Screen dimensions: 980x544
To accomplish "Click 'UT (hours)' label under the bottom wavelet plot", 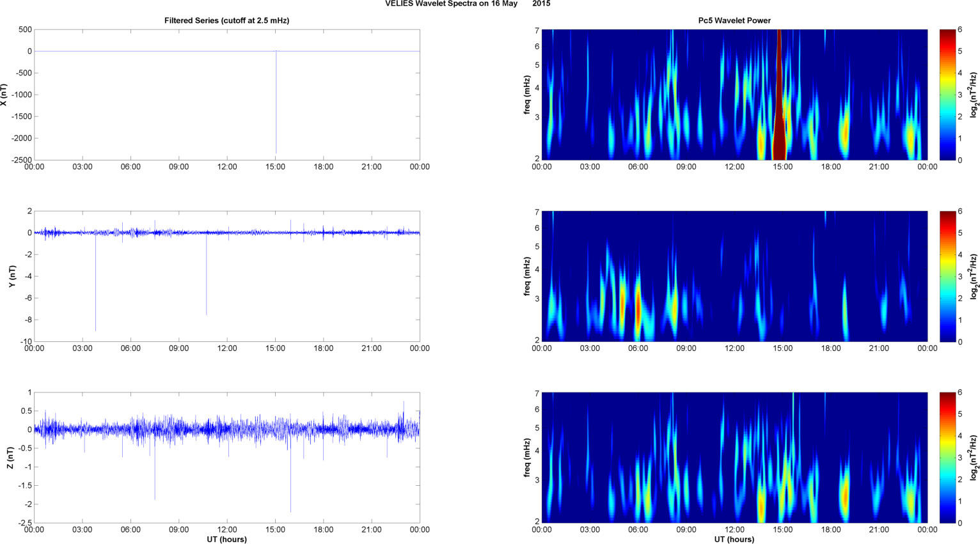I will coord(734,539).
